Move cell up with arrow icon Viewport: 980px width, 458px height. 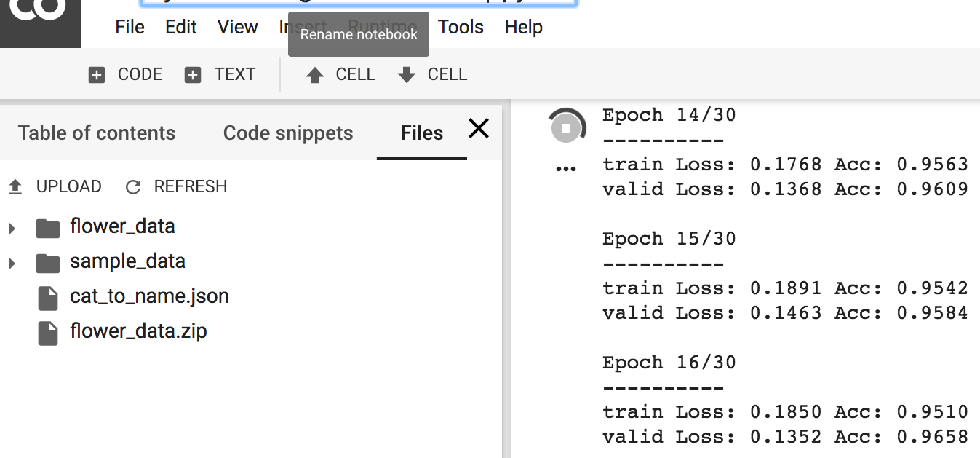[x=315, y=75]
